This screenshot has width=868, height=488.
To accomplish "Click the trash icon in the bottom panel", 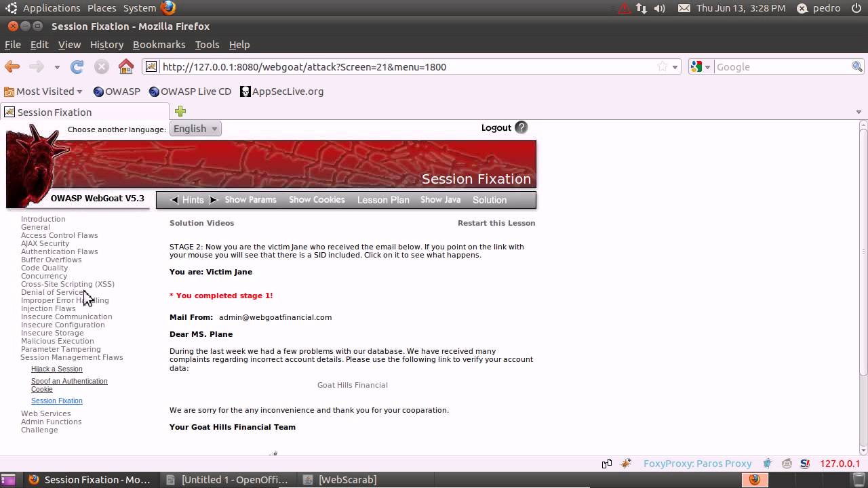I will click(859, 479).
